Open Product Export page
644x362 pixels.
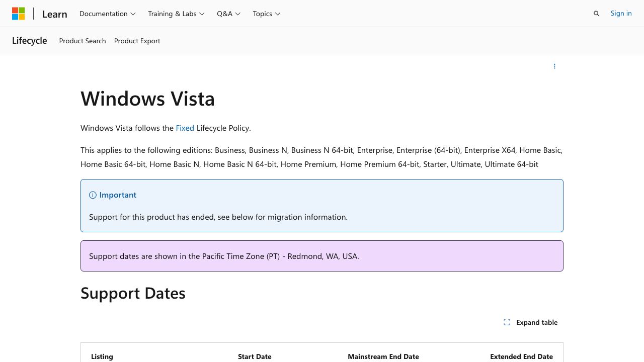pyautogui.click(x=137, y=41)
